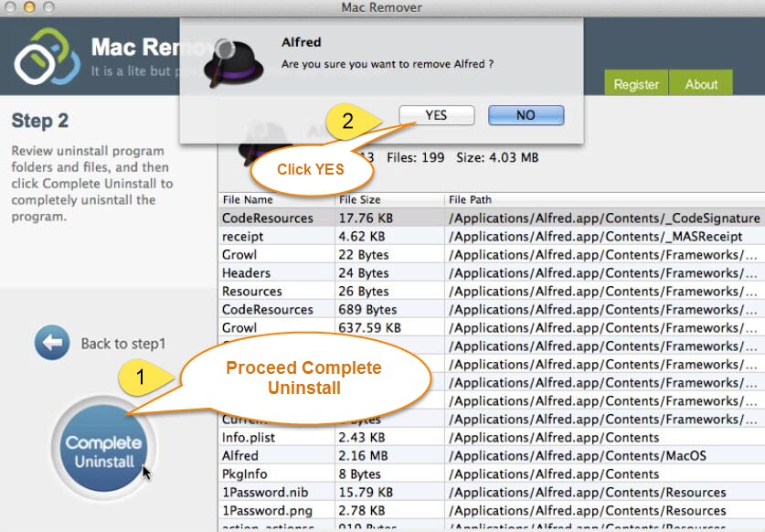Click the Complete Uninstall round button

click(x=103, y=448)
